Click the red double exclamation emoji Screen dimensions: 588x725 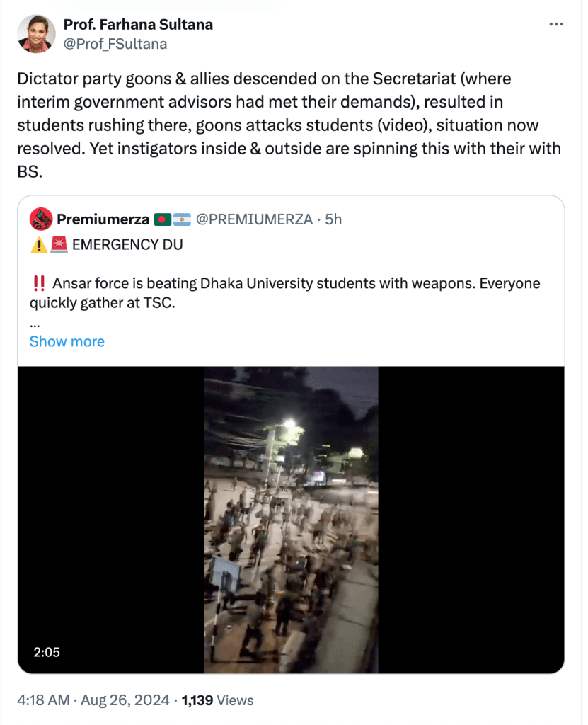(39, 284)
